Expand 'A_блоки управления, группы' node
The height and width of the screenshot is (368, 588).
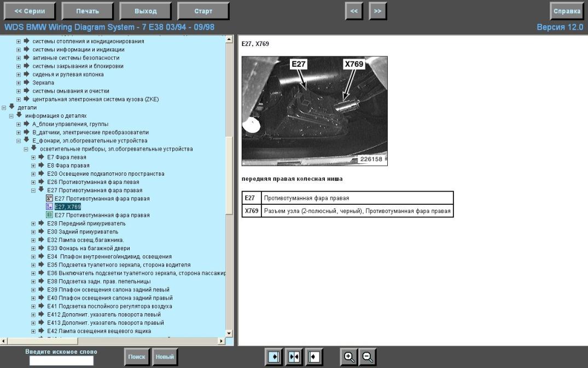point(19,124)
